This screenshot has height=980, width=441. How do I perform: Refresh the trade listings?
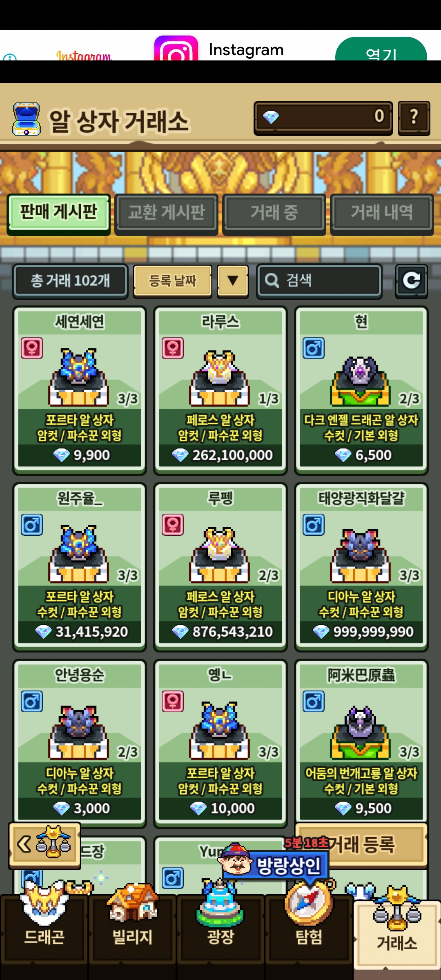pos(411,281)
